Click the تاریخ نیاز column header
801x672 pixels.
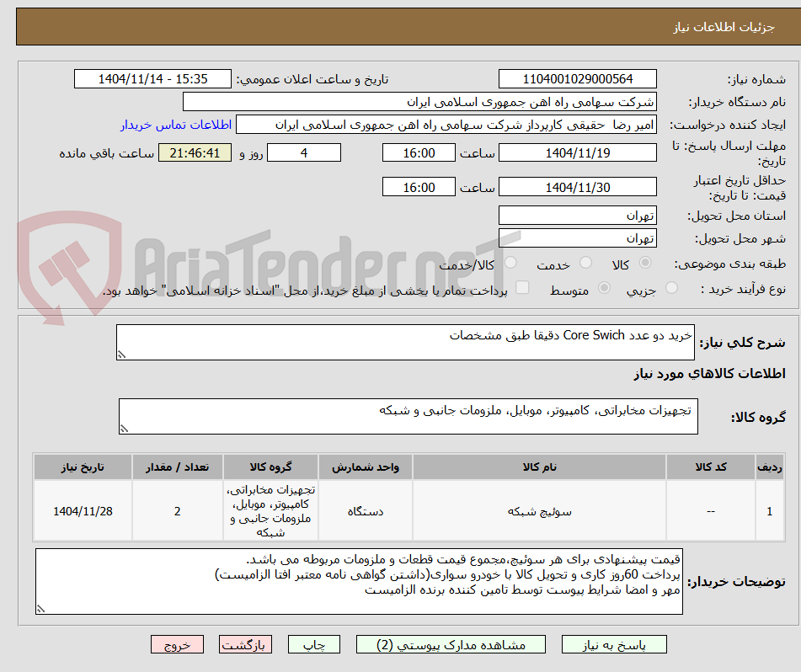click(83, 467)
